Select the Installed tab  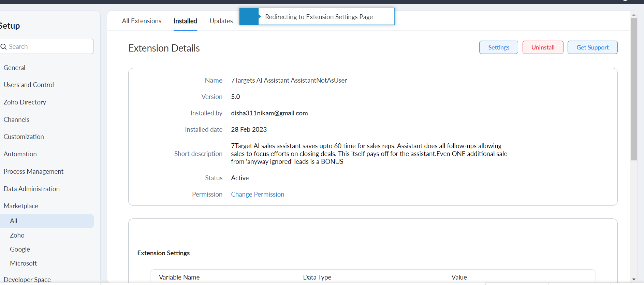coord(185,21)
